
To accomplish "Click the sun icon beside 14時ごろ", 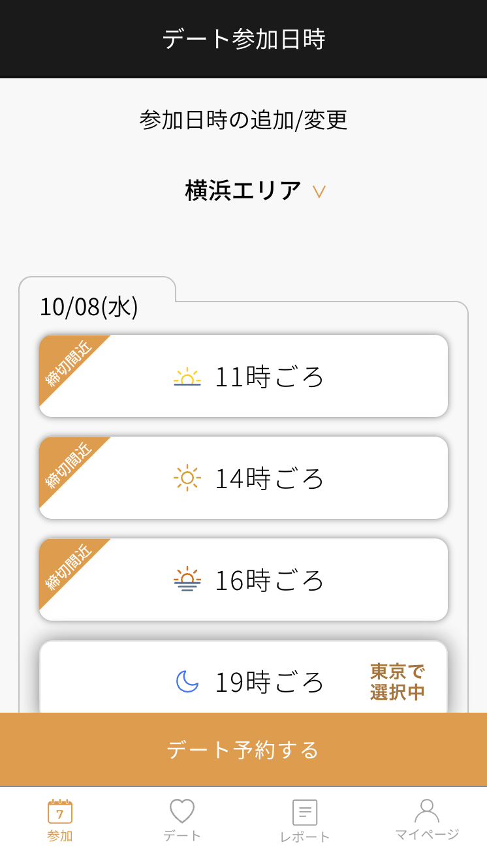I will (x=187, y=478).
